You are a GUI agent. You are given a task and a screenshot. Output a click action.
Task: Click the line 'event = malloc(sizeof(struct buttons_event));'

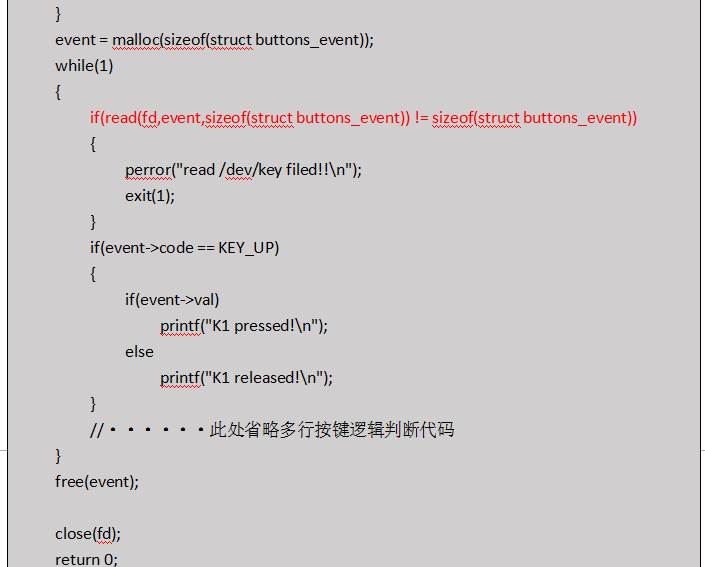coord(214,40)
